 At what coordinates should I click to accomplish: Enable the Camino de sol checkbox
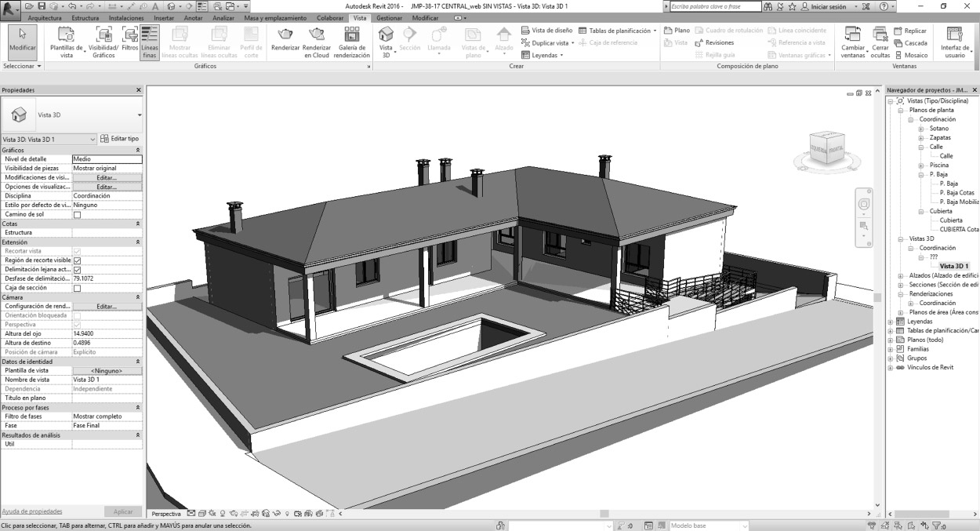click(77, 214)
